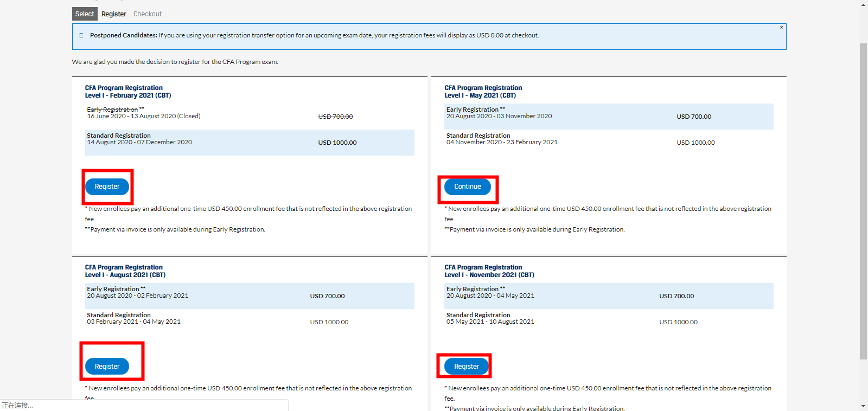Click '03 February 2021 - 04 May 2021' dates
868x411 pixels.
click(134, 322)
